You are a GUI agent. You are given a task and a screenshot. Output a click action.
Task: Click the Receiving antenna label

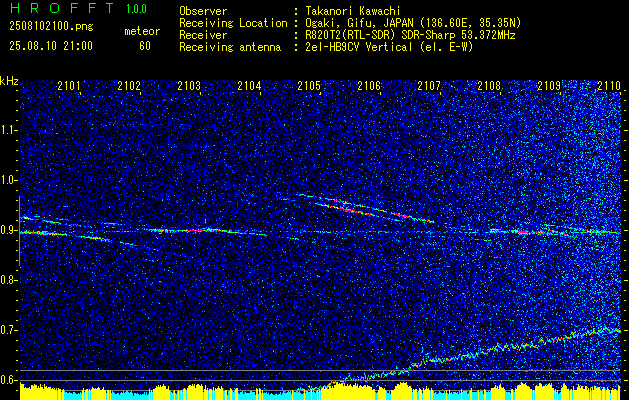tap(230, 47)
